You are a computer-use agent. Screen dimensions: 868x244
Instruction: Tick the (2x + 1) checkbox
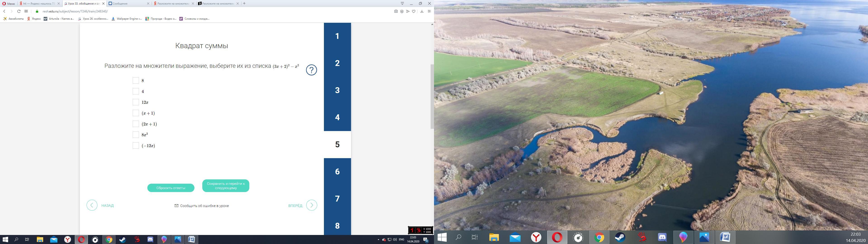click(136, 124)
